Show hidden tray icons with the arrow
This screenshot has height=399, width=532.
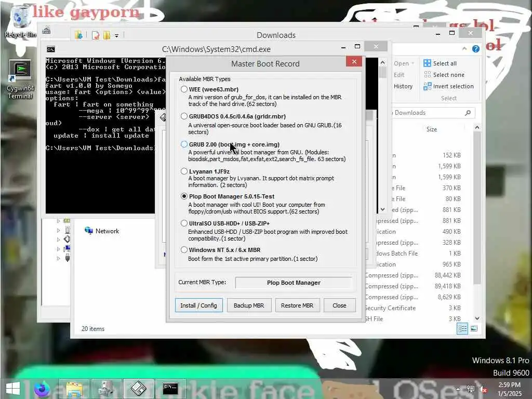[x=458, y=389]
